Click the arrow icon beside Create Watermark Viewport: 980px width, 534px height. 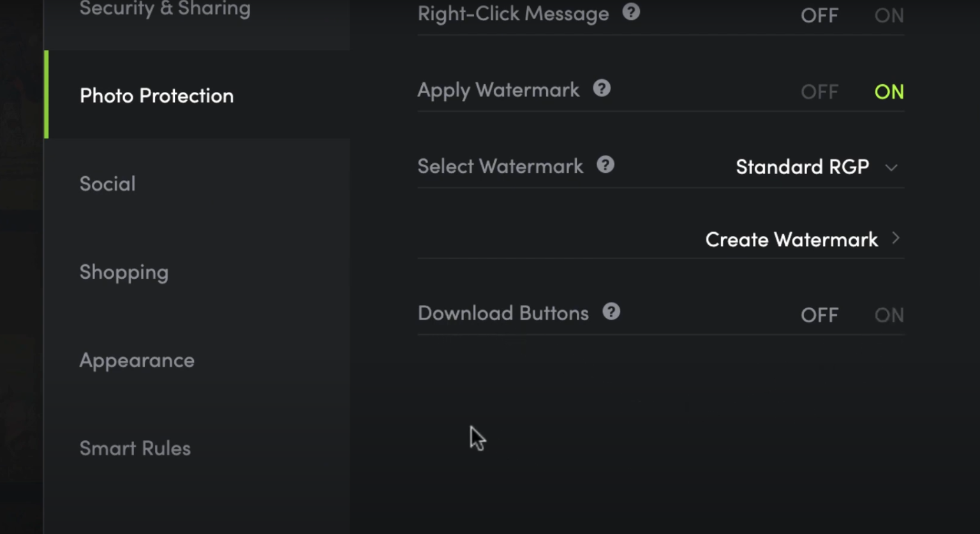896,239
